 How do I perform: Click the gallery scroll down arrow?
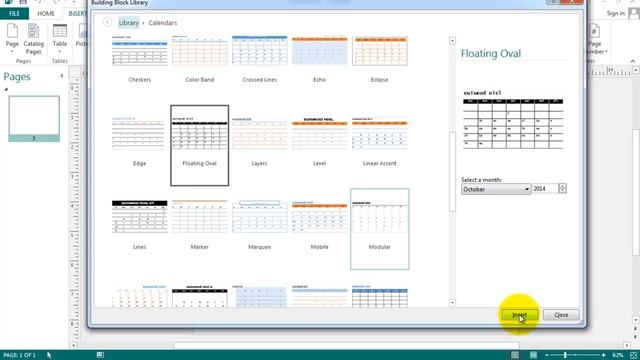452,303
